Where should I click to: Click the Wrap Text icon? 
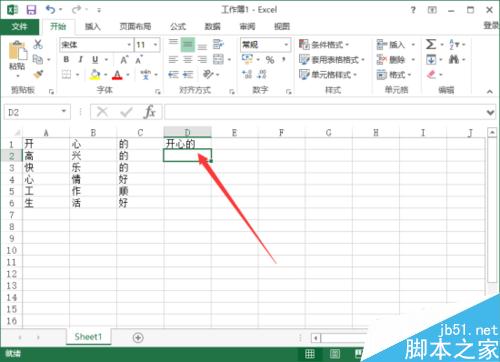218,44
